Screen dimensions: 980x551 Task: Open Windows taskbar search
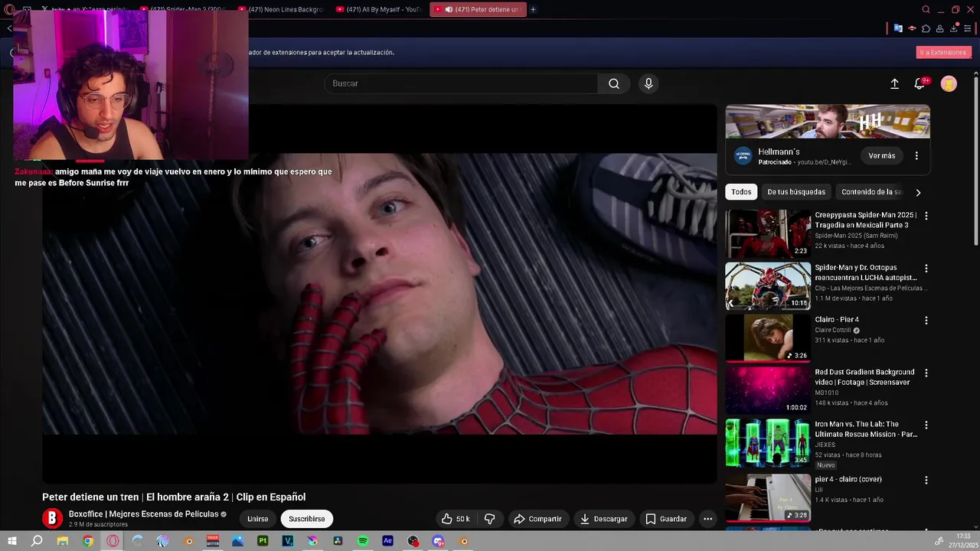[x=37, y=541]
